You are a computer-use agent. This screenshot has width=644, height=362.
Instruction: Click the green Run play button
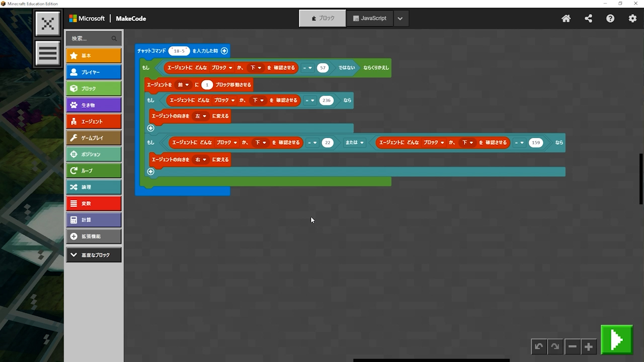point(617,340)
